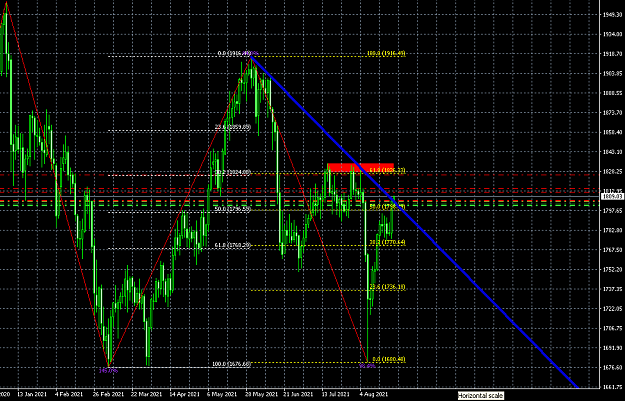625x401 pixels.
Task: Click the "22 Mar 2021" date label
Action: (147, 394)
